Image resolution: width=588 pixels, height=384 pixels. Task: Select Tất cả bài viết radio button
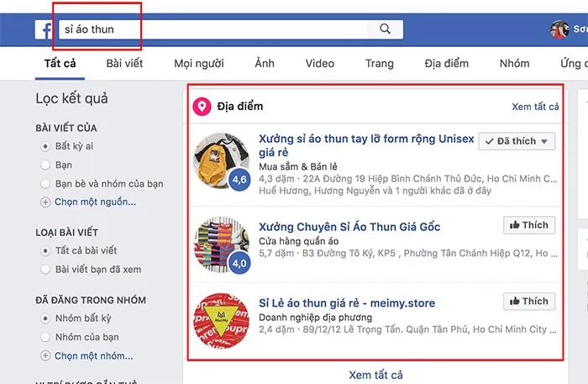pos(45,250)
